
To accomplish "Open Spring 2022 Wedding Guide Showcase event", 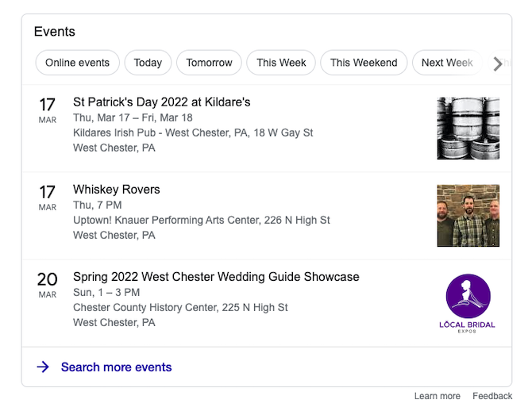I will tap(216, 277).
